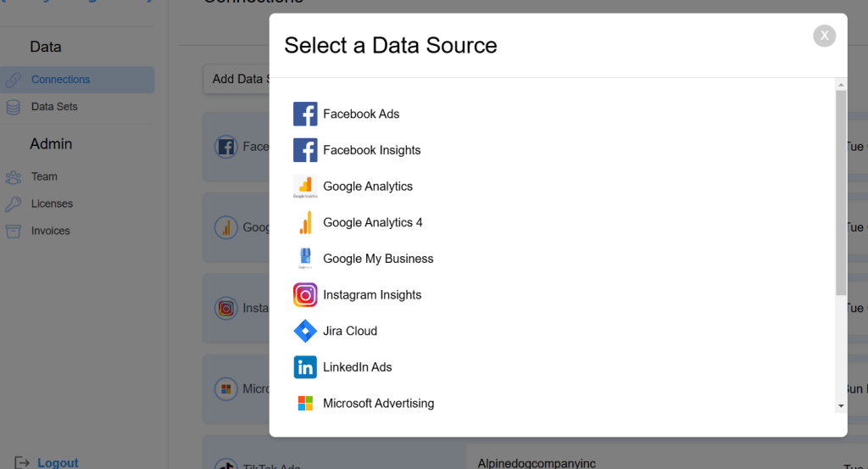Open the Connections sidebar item
The width and height of the screenshot is (868, 469).
pos(60,80)
